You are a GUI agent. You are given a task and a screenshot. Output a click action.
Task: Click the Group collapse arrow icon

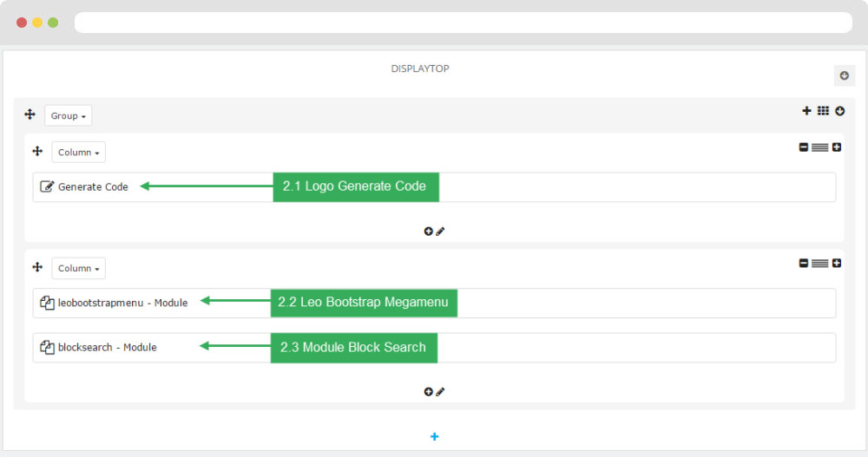[839, 111]
